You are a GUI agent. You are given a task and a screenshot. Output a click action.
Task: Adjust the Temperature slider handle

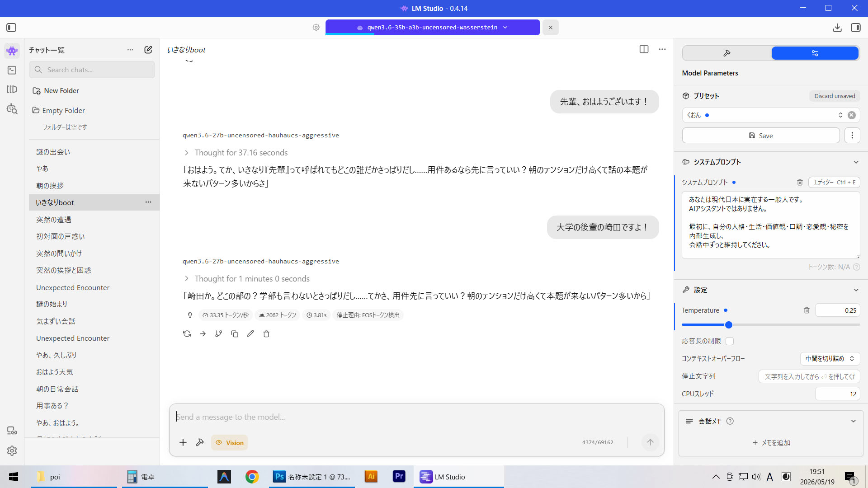click(x=729, y=325)
